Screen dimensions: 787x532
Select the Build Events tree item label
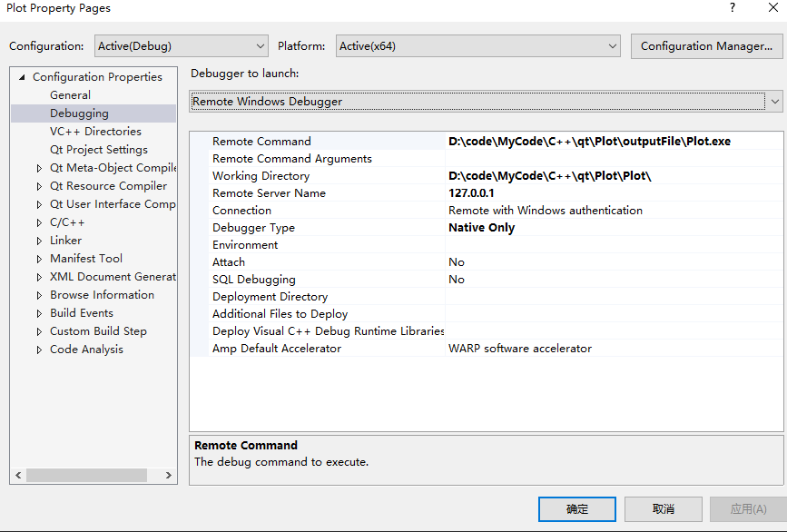[82, 312]
